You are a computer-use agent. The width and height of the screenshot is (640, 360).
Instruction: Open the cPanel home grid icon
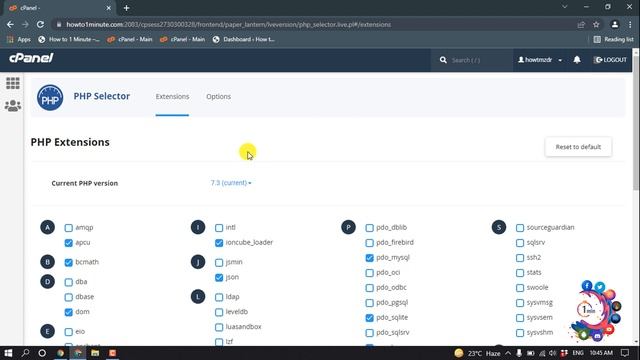coord(13,83)
